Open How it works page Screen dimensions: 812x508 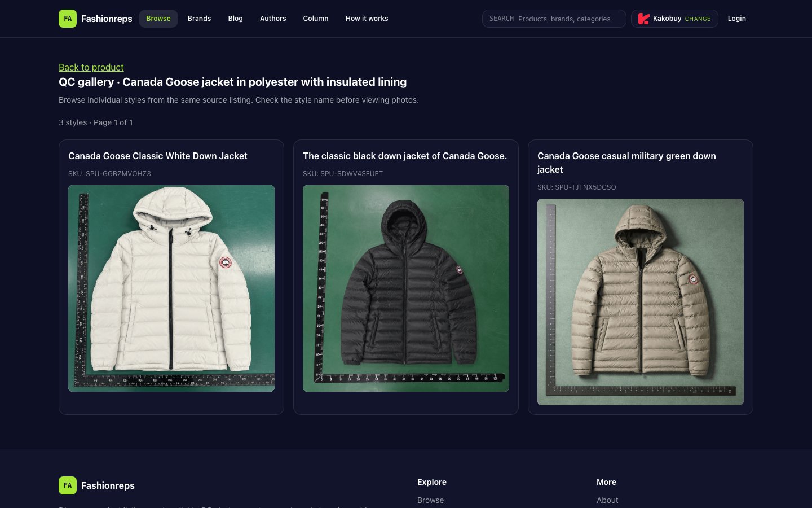point(367,19)
